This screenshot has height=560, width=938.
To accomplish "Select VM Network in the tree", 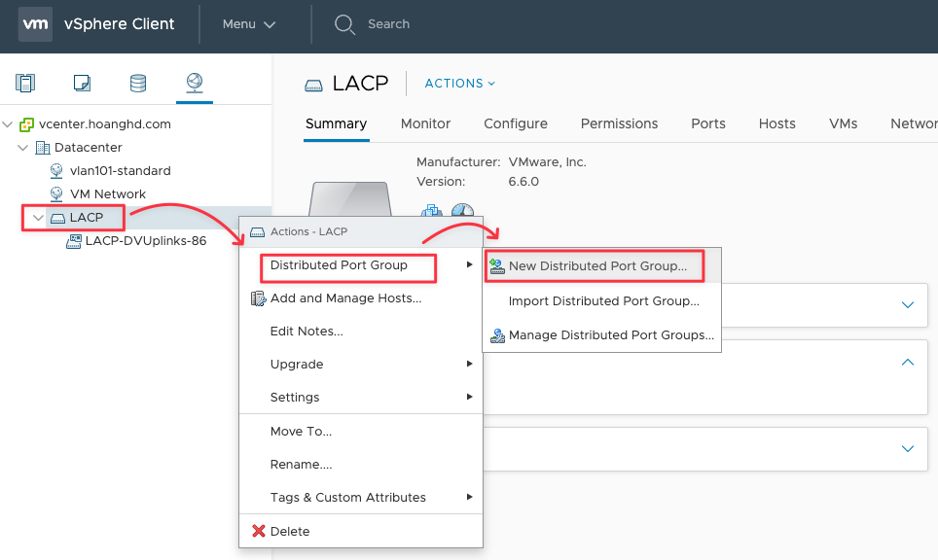I will point(108,194).
